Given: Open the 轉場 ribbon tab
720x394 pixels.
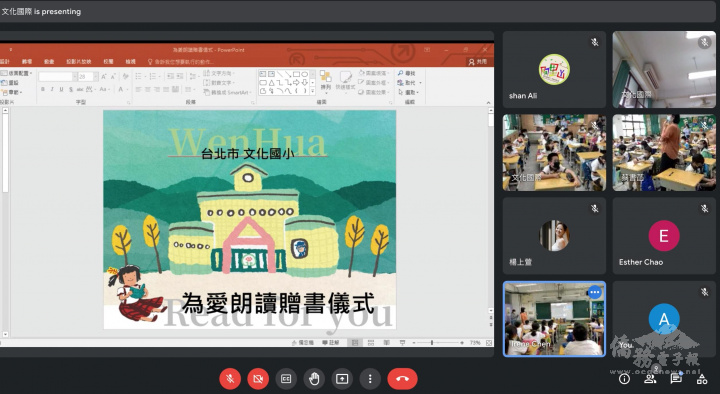Looking at the screenshot, I should (27, 62).
